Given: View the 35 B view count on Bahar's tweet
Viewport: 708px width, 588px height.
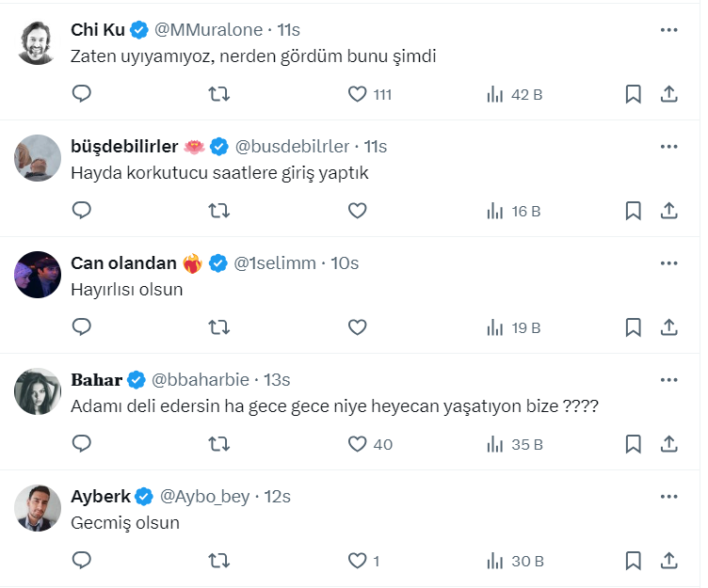Looking at the screenshot, I should 513,444.
